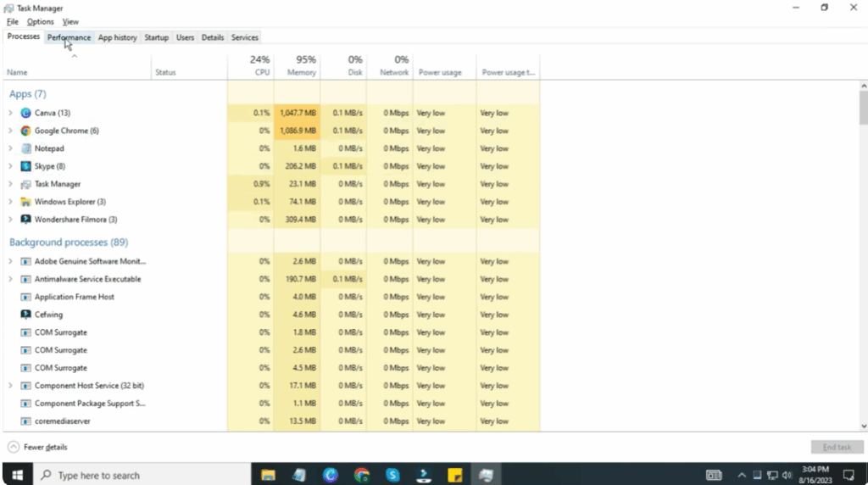Open the Options menu
Image resolution: width=868 pixels, height=485 pixels.
[41, 21]
